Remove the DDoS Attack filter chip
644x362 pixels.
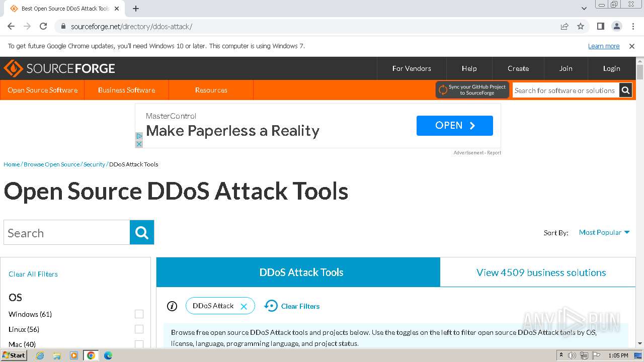244,306
